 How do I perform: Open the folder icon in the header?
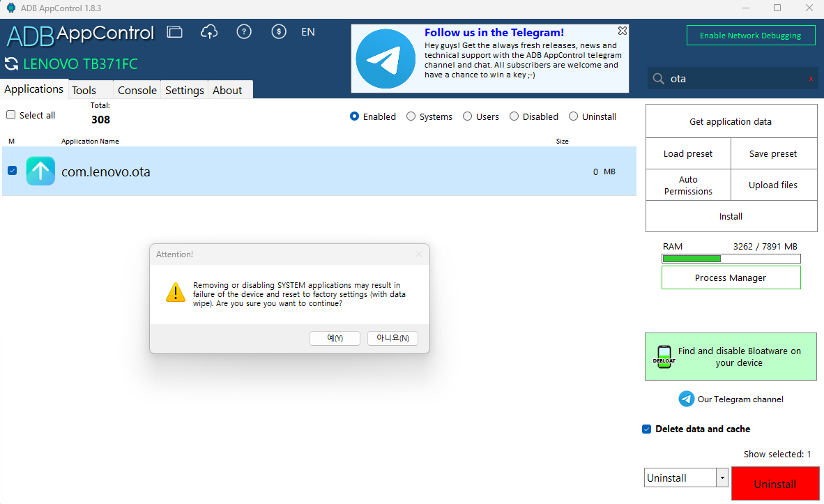tap(174, 32)
